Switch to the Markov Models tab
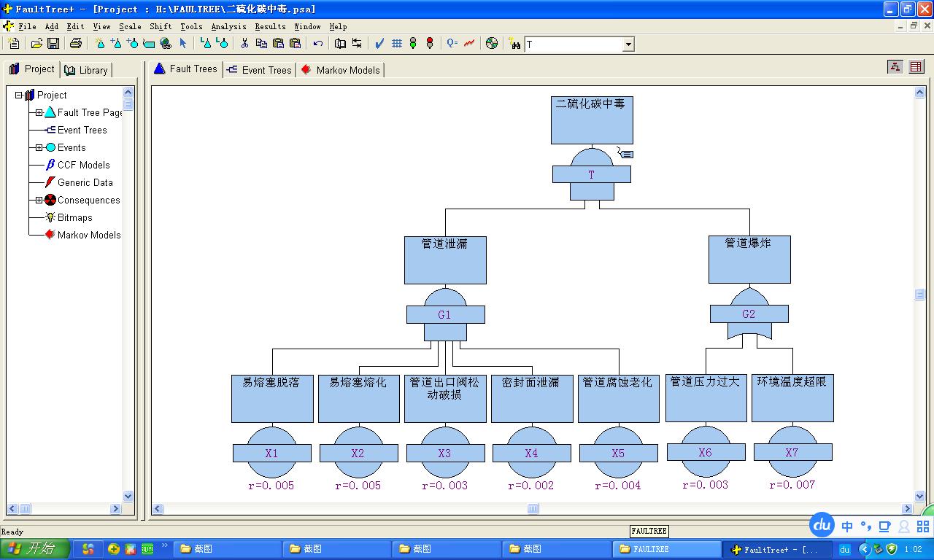The height and width of the screenshot is (560, 934). (x=340, y=70)
